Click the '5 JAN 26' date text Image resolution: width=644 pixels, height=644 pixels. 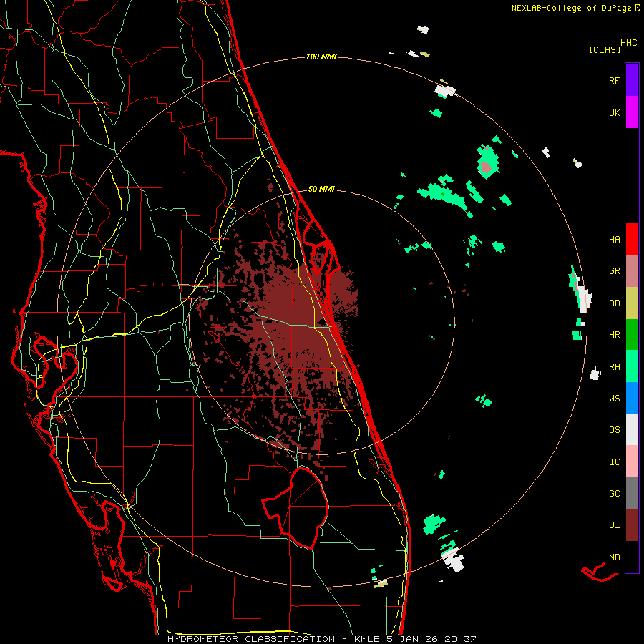pyautogui.click(x=412, y=639)
